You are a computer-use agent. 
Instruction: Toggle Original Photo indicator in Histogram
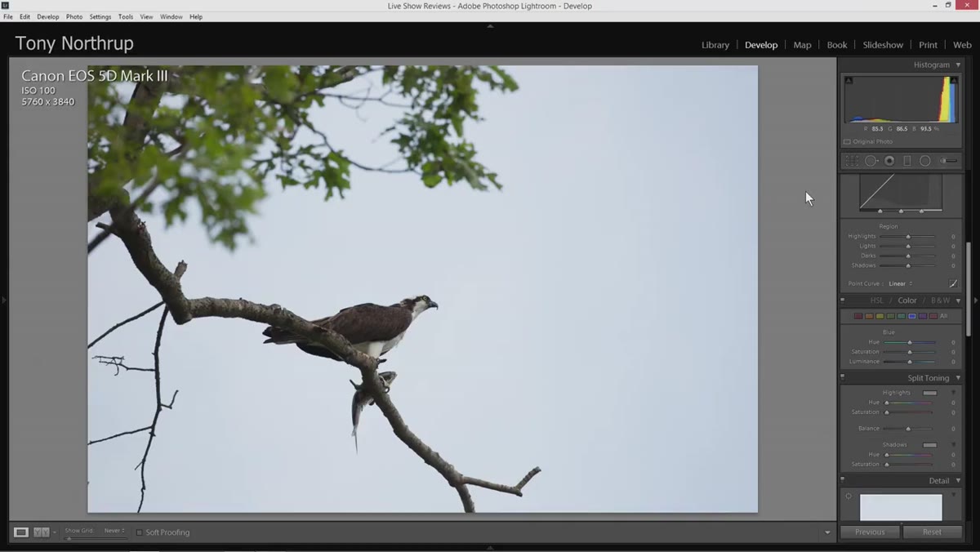(x=847, y=142)
